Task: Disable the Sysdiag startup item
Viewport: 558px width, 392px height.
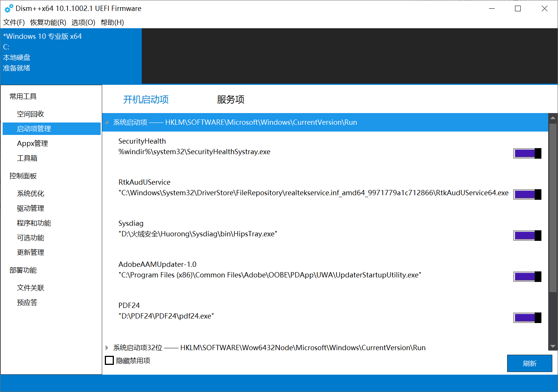Action: (527, 236)
